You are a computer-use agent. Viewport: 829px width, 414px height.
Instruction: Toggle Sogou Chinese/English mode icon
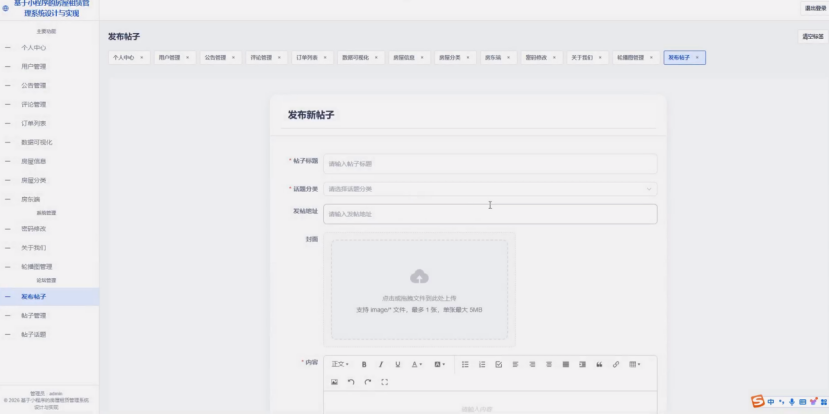[x=771, y=402]
